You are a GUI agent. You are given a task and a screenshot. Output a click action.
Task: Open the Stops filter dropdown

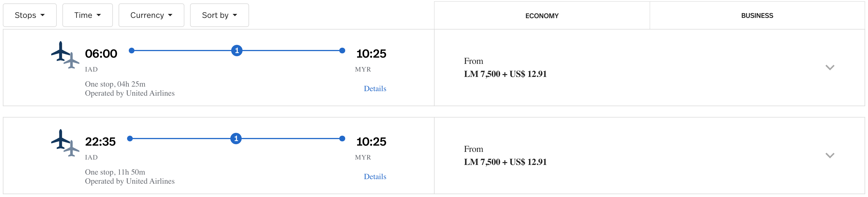tap(30, 15)
